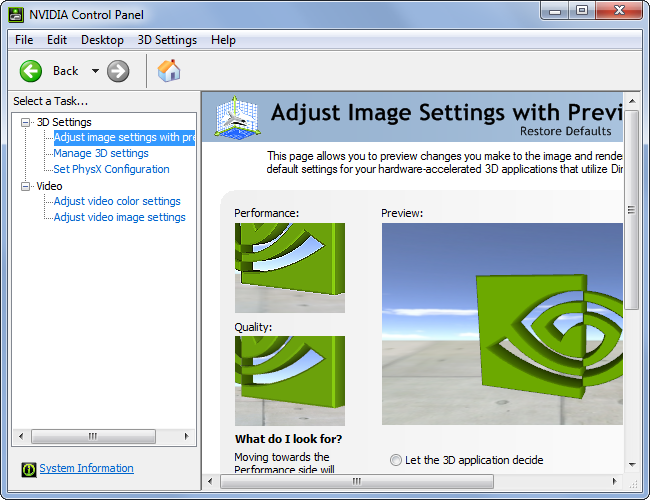Open Set PhysX Configuration
The image size is (650, 500).
[x=111, y=169]
